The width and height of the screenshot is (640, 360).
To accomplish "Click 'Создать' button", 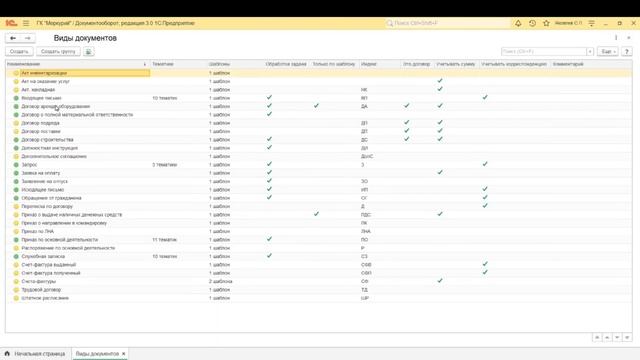I will pos(19,51).
